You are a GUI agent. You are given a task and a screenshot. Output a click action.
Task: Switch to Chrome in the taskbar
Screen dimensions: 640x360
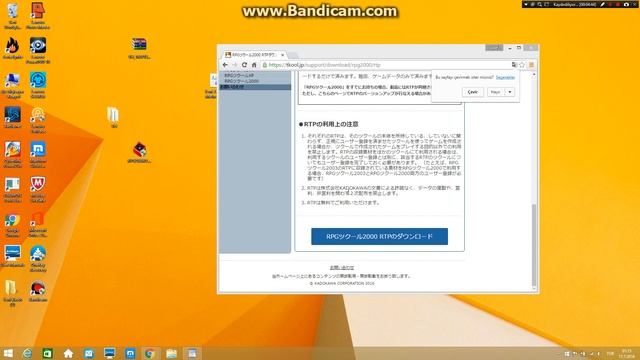150,353
